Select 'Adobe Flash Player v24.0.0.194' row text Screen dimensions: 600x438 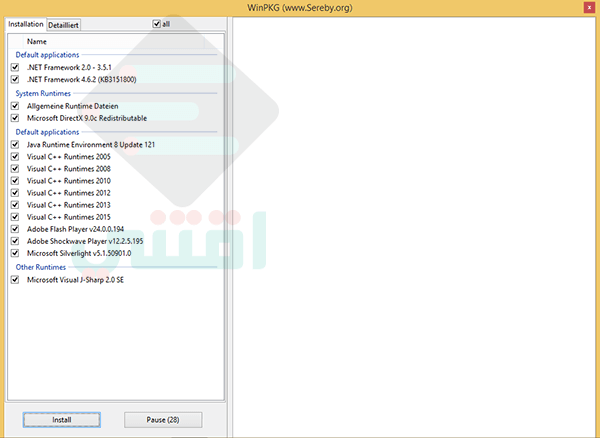tap(75, 229)
